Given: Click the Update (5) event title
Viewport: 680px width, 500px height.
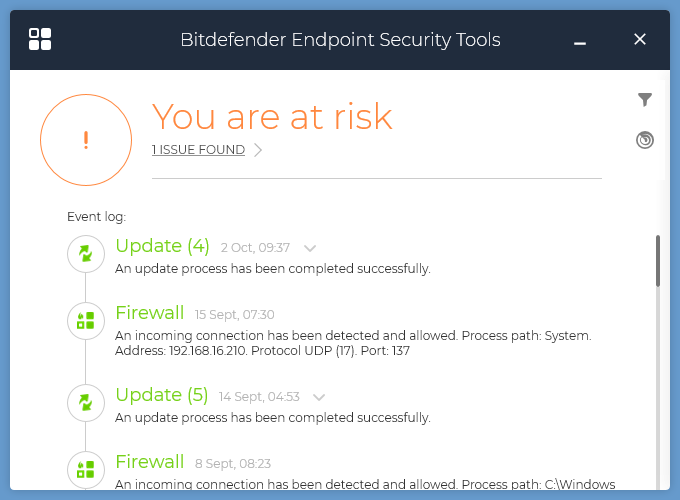Looking at the screenshot, I should (162, 395).
